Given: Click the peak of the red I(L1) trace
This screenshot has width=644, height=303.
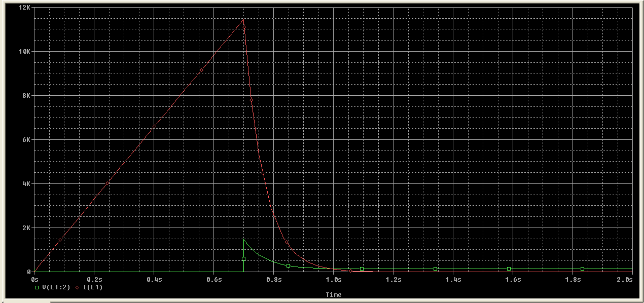Looking at the screenshot, I should [244, 20].
